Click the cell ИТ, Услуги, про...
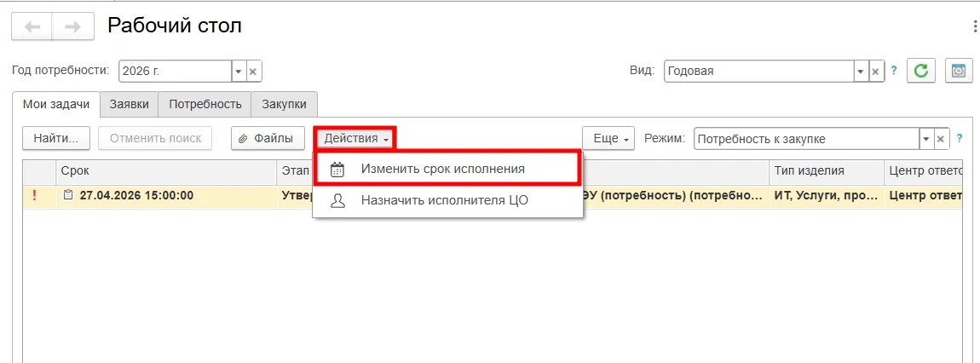This screenshot has height=363, width=980. 827,195
